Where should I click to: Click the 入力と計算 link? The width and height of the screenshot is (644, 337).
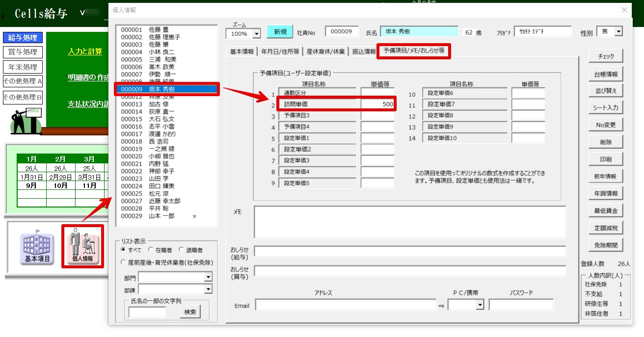coord(85,52)
